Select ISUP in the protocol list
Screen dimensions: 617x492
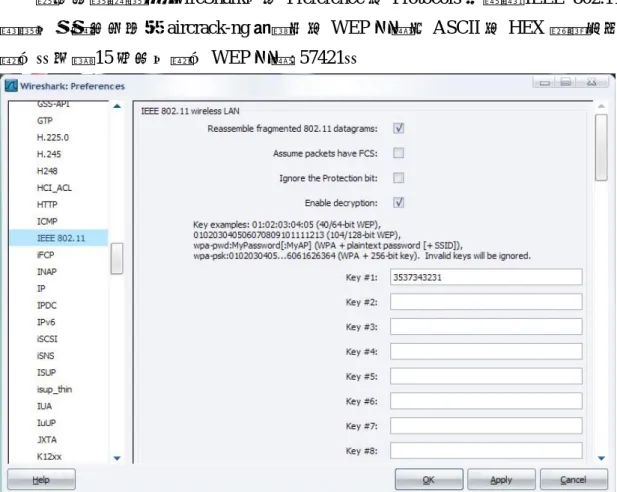tap(46, 372)
